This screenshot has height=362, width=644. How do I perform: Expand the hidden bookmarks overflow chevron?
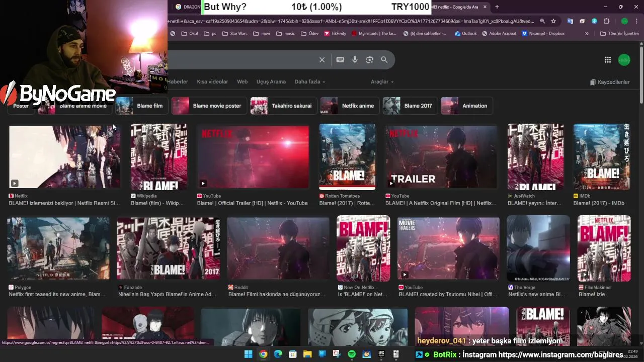[587, 34]
